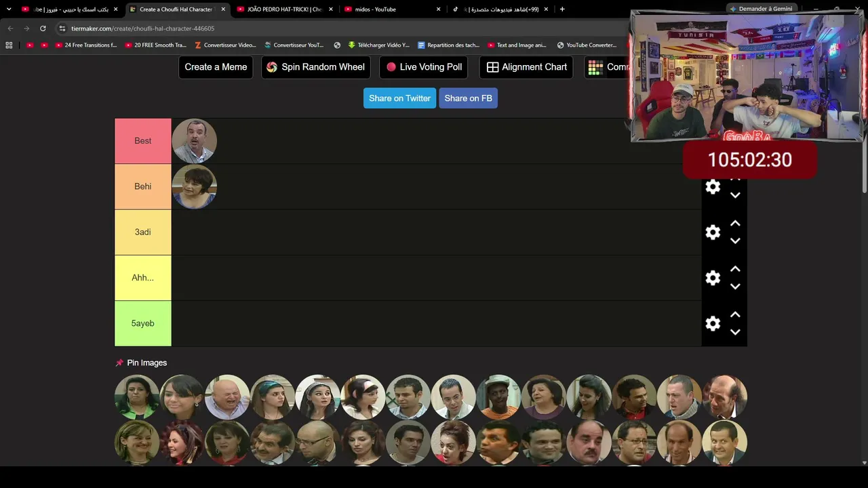Open the Repartition des tach... bookmark

tap(449, 45)
